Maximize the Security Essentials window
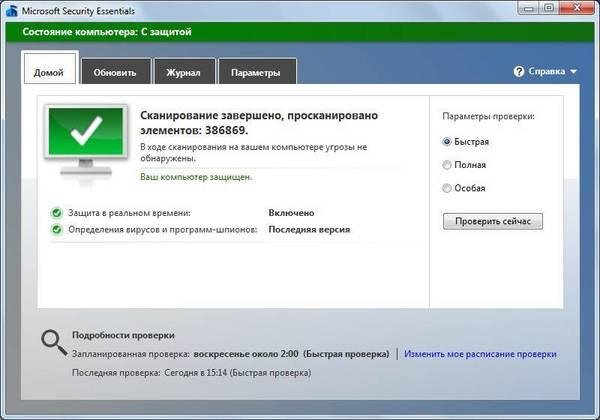 click(549, 8)
